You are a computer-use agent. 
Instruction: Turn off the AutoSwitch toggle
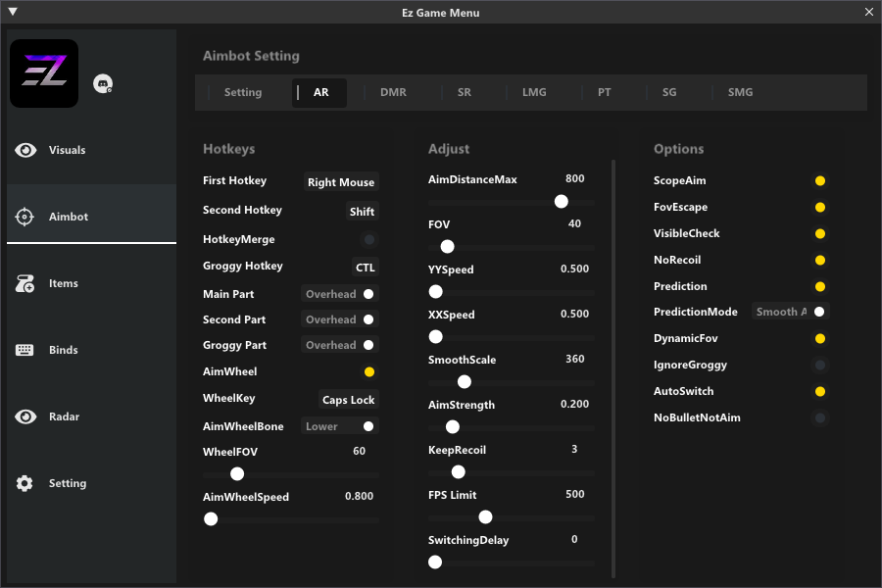click(820, 392)
